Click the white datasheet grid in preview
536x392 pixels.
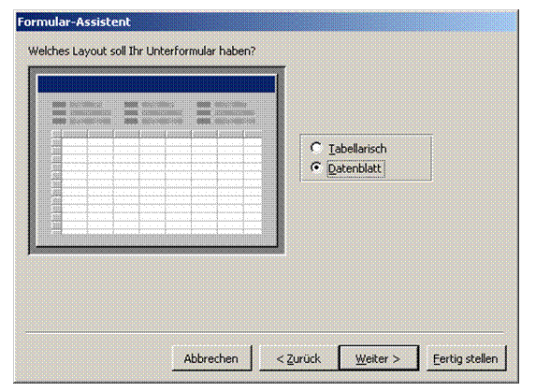162,185
